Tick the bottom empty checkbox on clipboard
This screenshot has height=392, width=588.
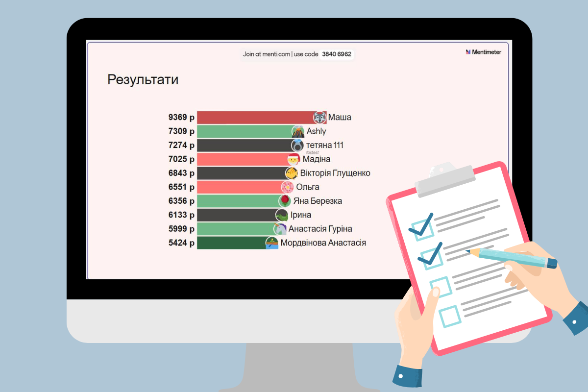click(x=450, y=316)
